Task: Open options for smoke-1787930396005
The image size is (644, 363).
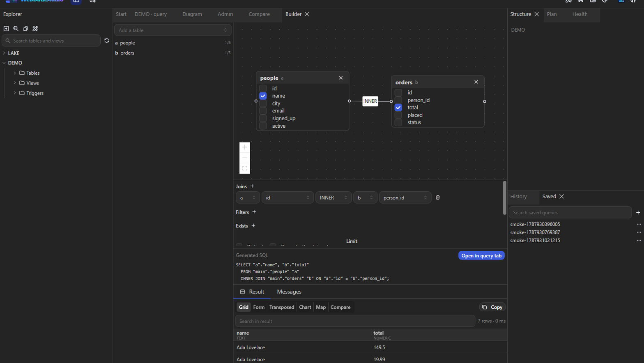Action: (639, 224)
